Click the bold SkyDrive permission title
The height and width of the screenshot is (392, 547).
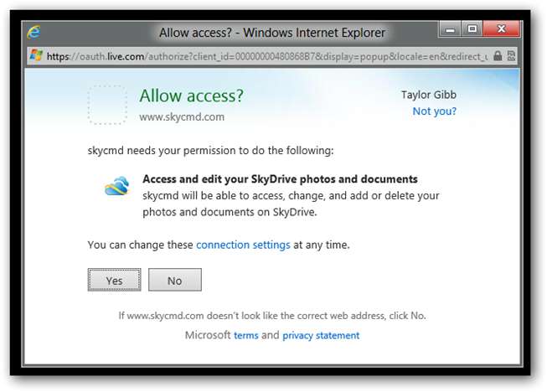click(280, 179)
